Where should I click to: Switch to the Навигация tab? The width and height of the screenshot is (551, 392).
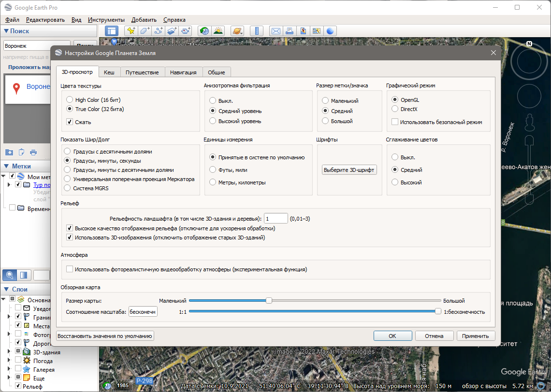[x=183, y=72]
